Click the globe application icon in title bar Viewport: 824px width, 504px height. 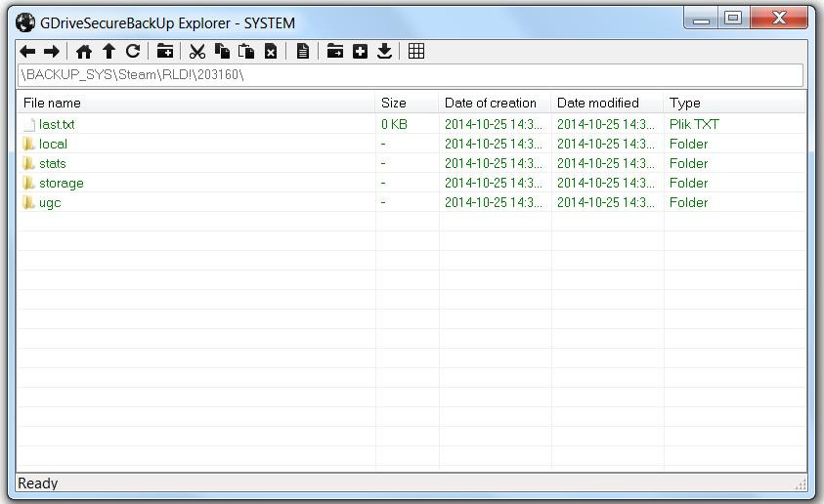[x=25, y=23]
